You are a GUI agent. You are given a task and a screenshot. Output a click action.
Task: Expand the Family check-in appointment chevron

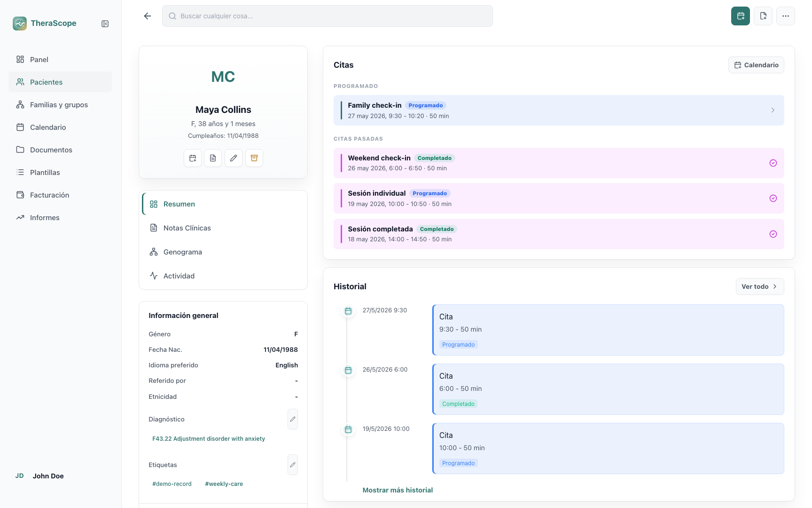773,110
